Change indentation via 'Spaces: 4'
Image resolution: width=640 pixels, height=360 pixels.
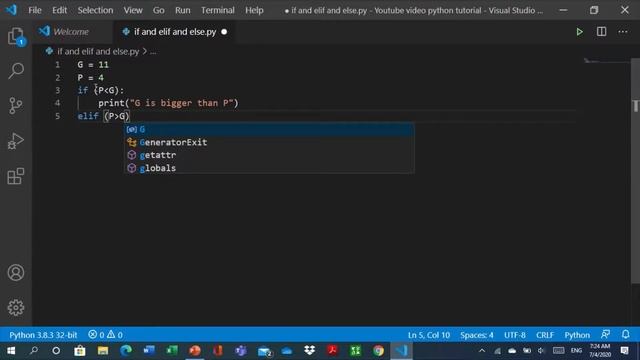477,335
